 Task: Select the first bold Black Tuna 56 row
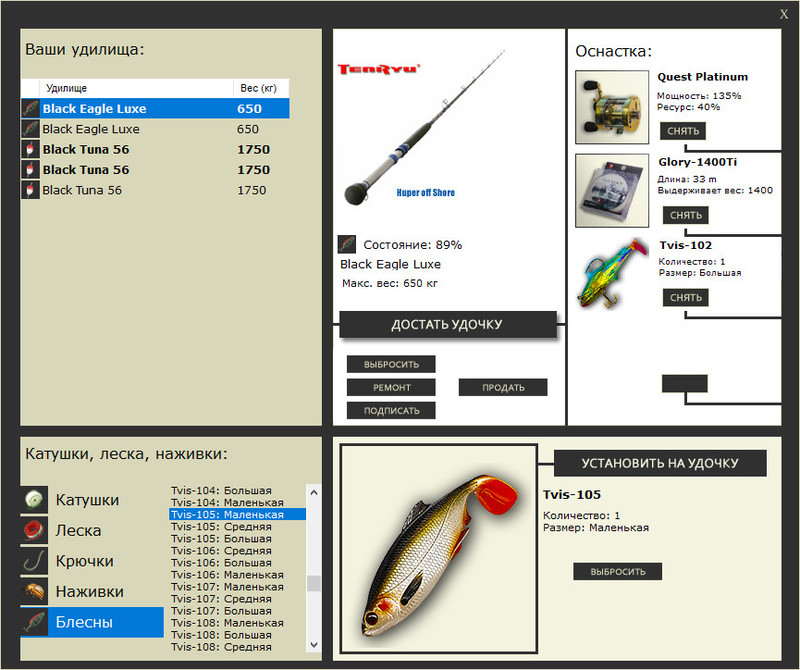(156, 150)
